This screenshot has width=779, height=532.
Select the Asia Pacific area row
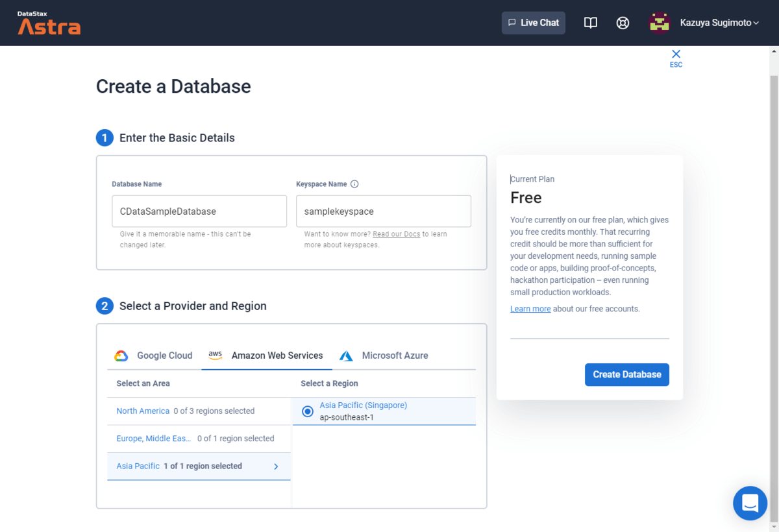point(199,466)
